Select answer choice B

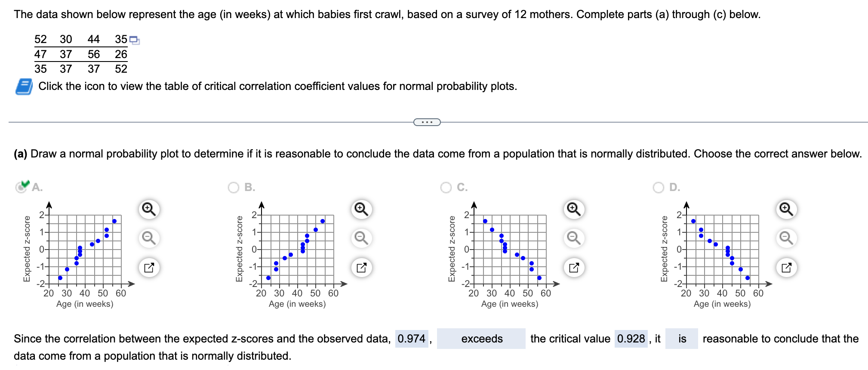click(233, 187)
